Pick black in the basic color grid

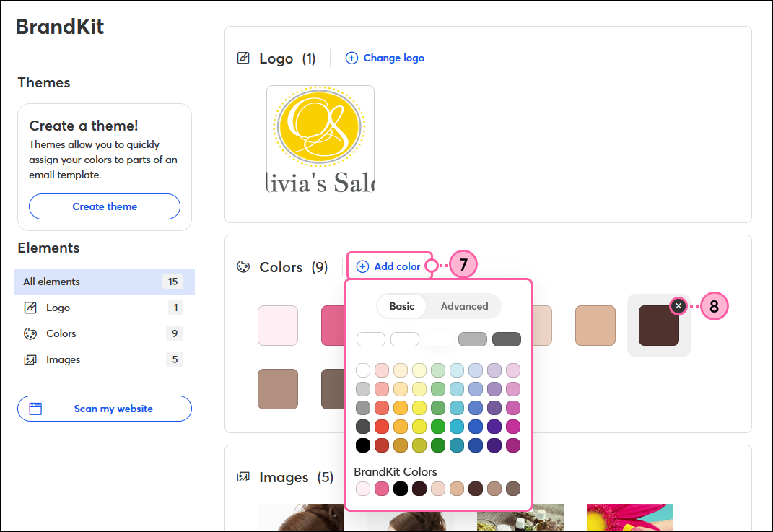point(363,445)
